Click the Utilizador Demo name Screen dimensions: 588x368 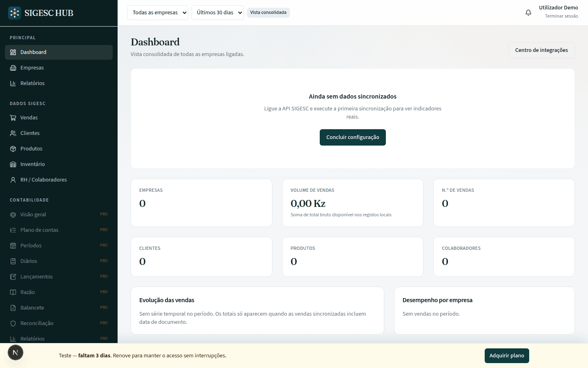point(559,8)
